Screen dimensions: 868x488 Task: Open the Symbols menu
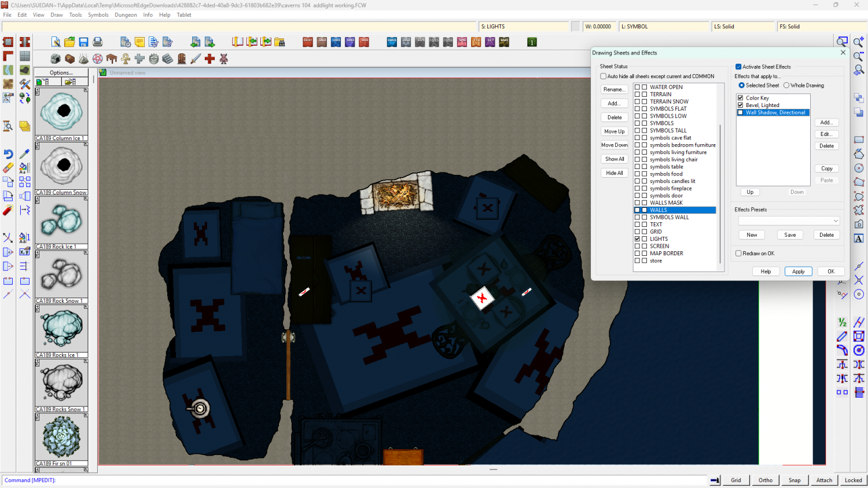(98, 15)
